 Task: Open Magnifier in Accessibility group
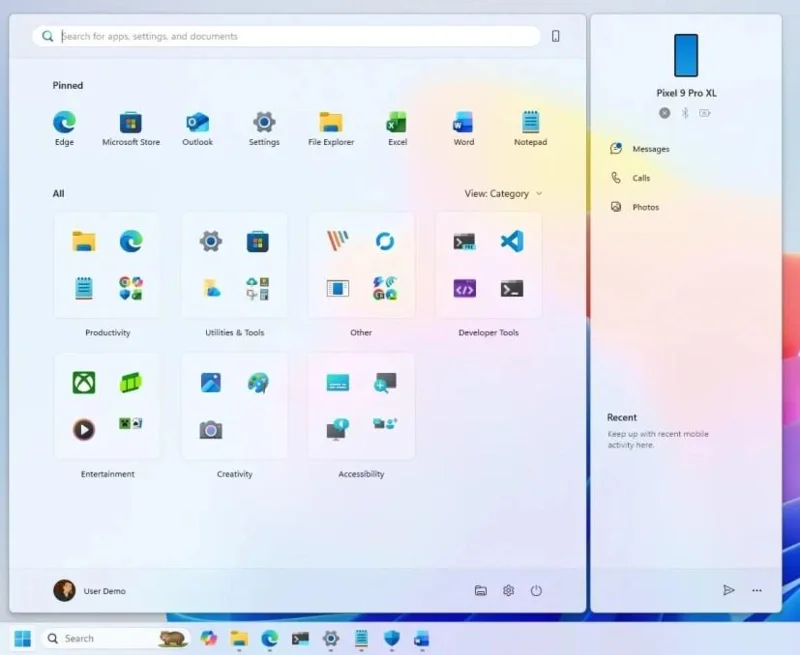385,383
